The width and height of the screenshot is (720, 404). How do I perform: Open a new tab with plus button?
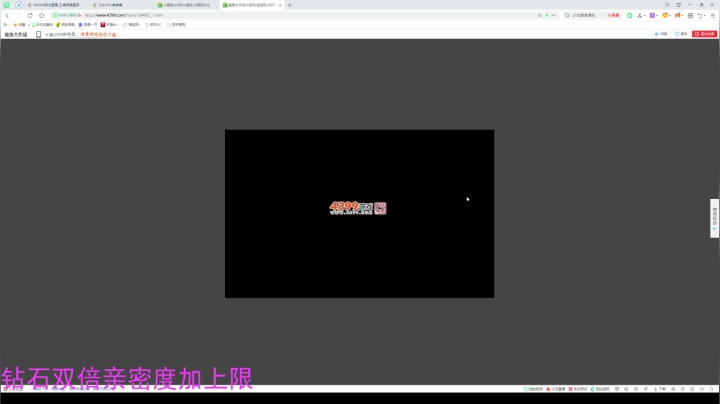tap(290, 5)
